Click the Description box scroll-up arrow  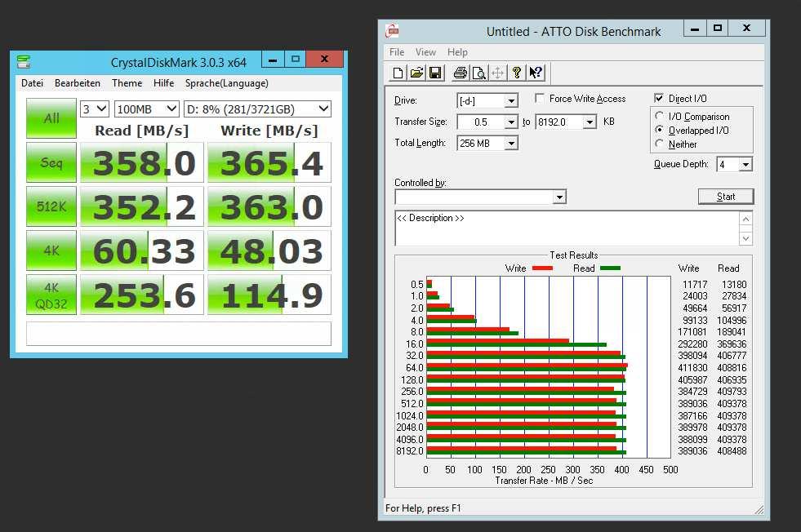[x=745, y=219]
